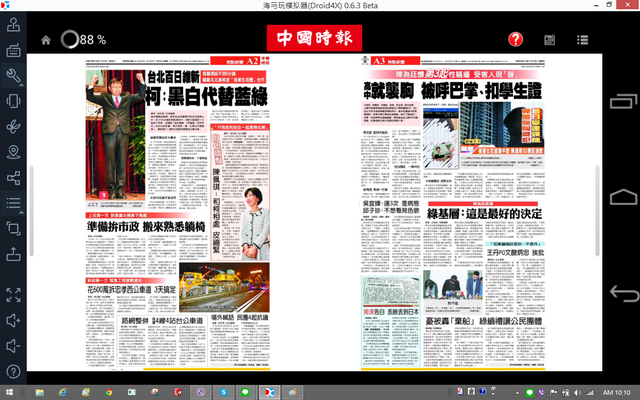640x400 pixels.
Task: Toggle fullscreen with the four-arrows icon
Action: click(13, 295)
